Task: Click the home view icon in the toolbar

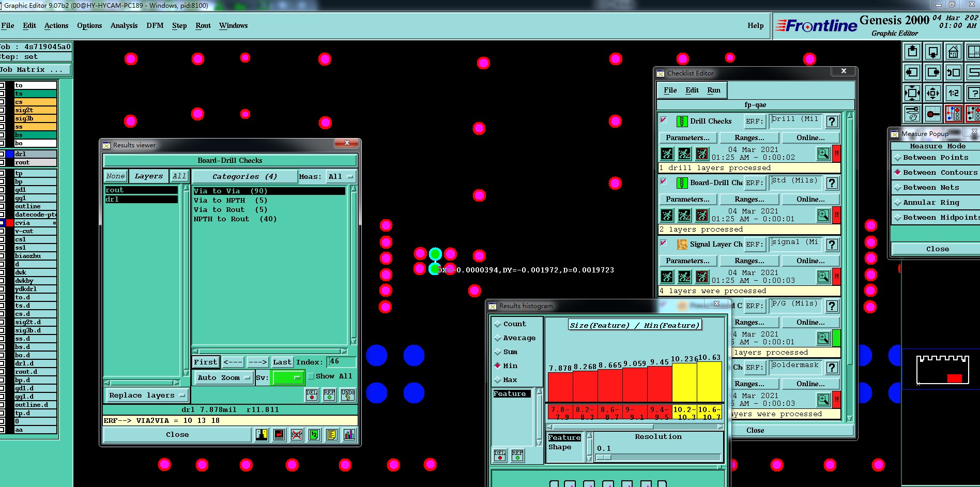Action: [953, 52]
